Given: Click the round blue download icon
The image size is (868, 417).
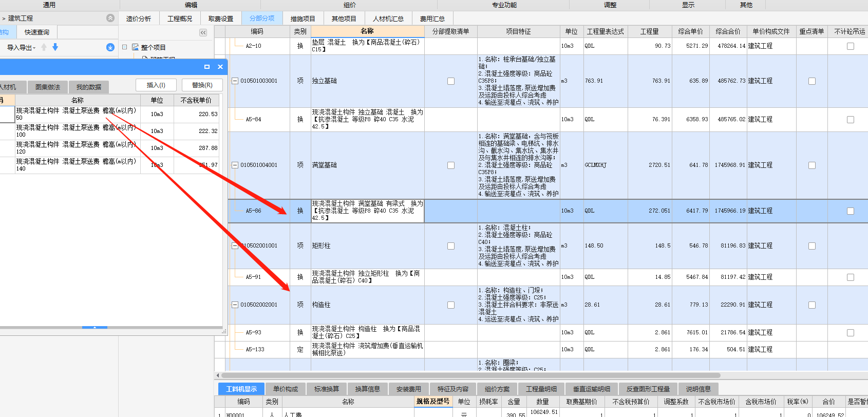Looking at the screenshot, I should (x=110, y=47).
